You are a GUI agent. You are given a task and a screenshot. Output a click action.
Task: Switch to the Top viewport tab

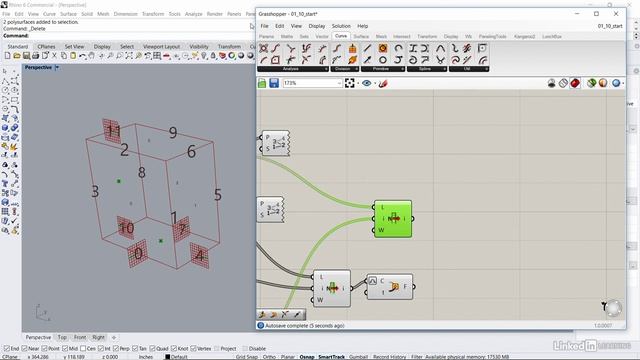62,337
